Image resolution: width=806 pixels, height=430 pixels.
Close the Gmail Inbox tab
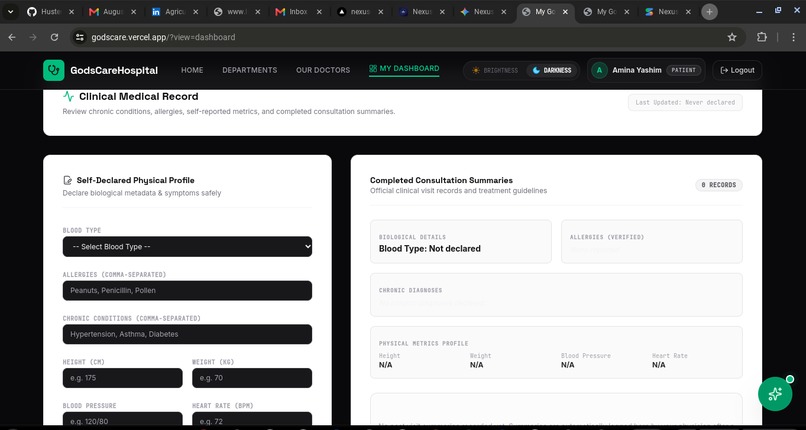point(319,12)
